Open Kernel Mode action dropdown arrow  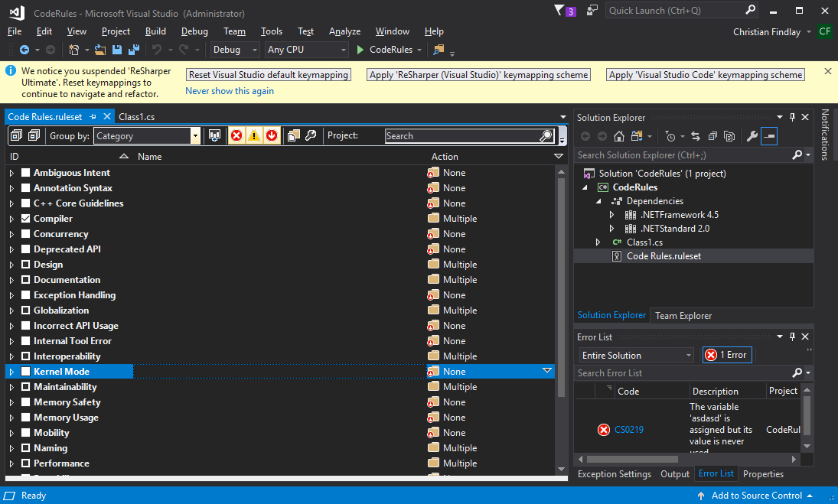tap(546, 370)
